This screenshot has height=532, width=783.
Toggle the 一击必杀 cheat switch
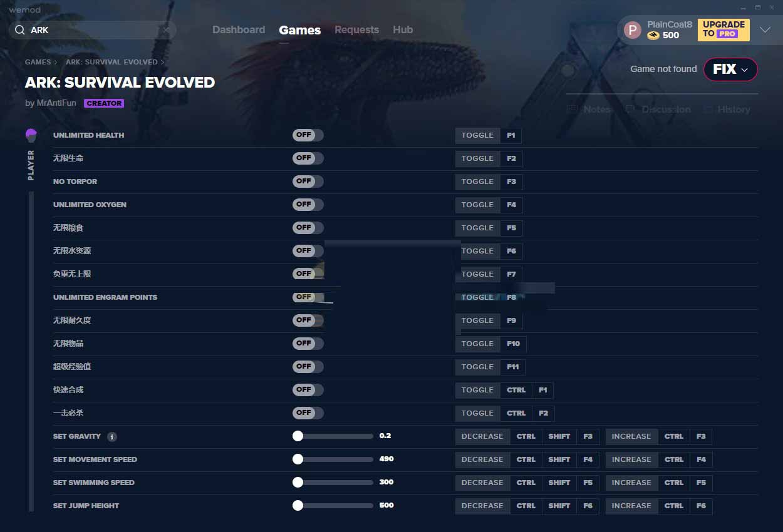click(308, 413)
